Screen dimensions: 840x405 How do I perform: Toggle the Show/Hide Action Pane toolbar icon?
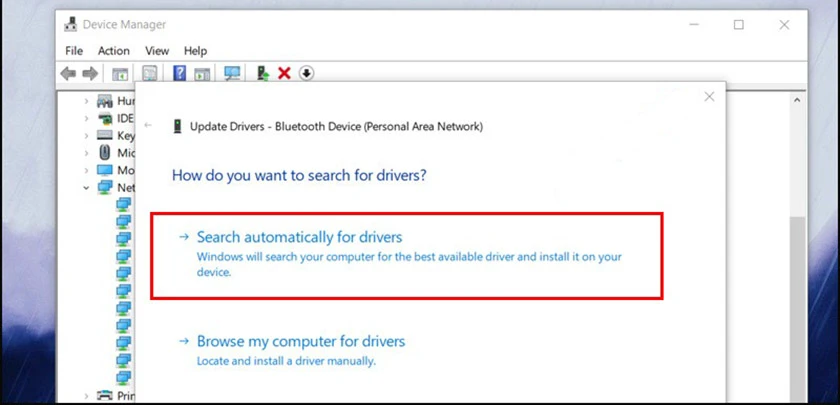202,73
